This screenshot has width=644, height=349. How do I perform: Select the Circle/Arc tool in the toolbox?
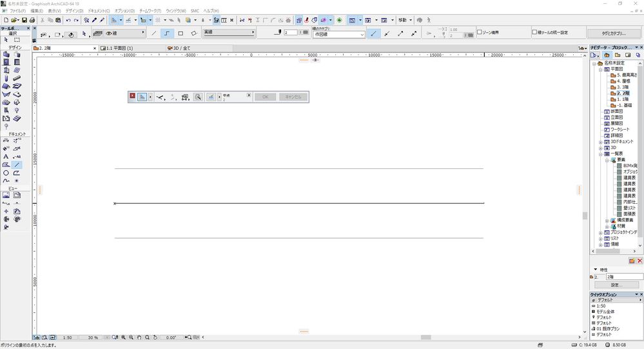[x=6, y=173]
